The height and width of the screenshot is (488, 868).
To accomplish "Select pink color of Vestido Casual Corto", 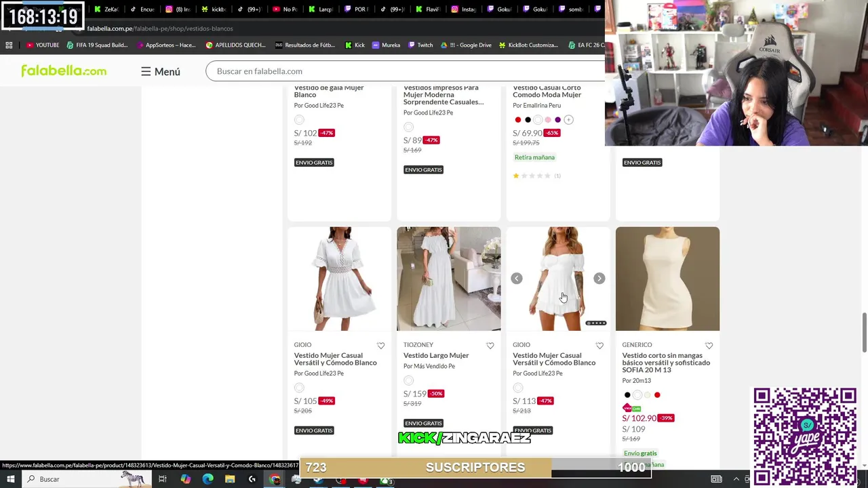I will 548,120.
